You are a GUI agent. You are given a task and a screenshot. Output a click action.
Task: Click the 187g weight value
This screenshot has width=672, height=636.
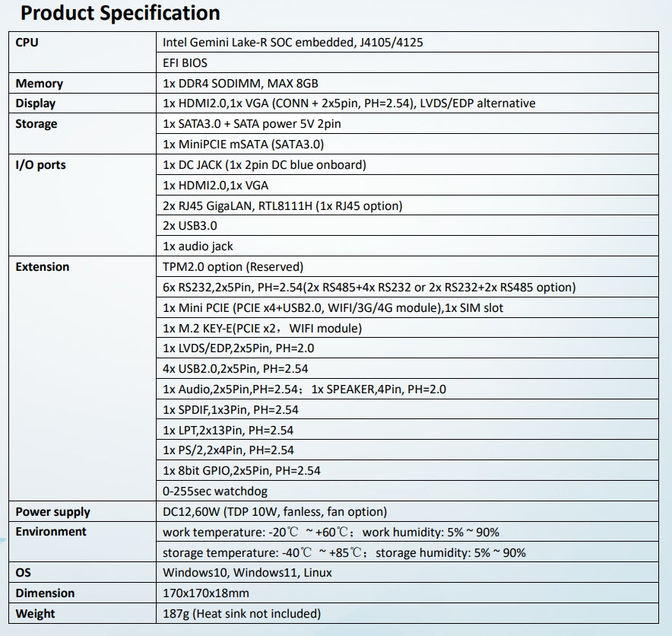coord(241,614)
